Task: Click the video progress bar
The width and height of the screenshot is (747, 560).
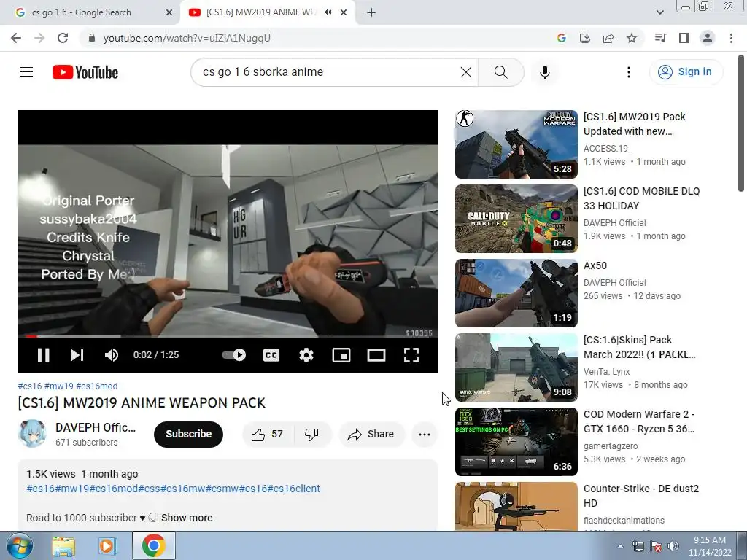Action: 228,336
